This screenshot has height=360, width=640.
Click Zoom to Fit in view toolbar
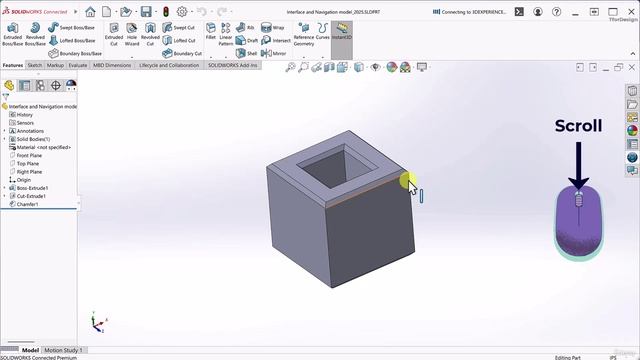[x=290, y=67]
